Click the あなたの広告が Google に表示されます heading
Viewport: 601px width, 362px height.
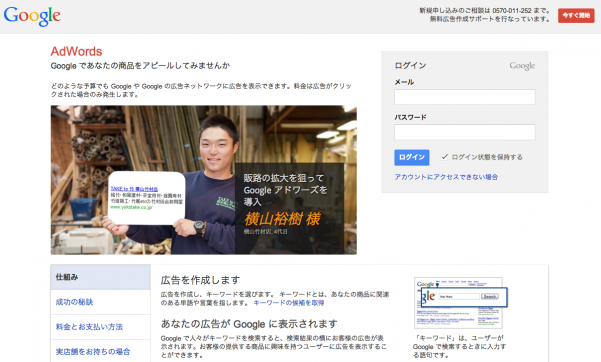pos(249,324)
